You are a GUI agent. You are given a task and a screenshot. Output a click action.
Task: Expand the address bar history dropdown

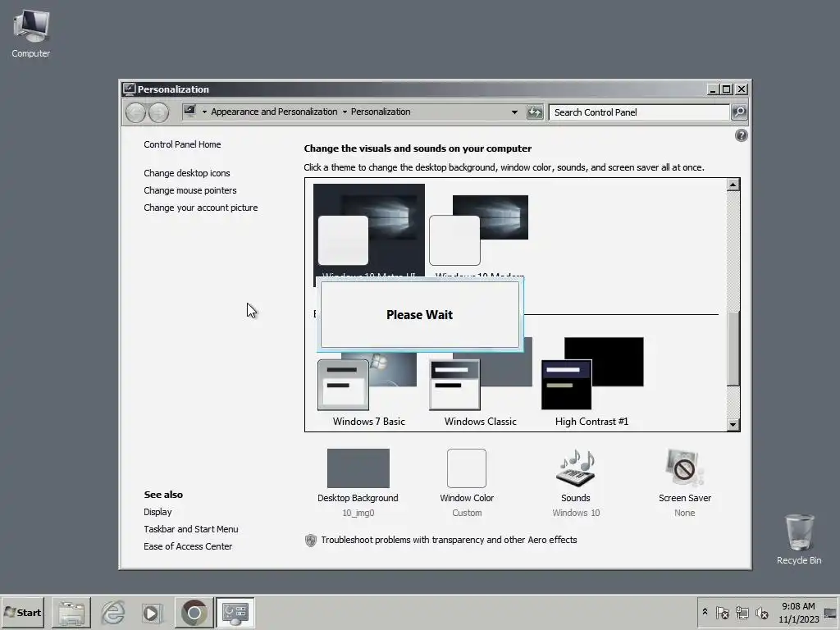[514, 112]
